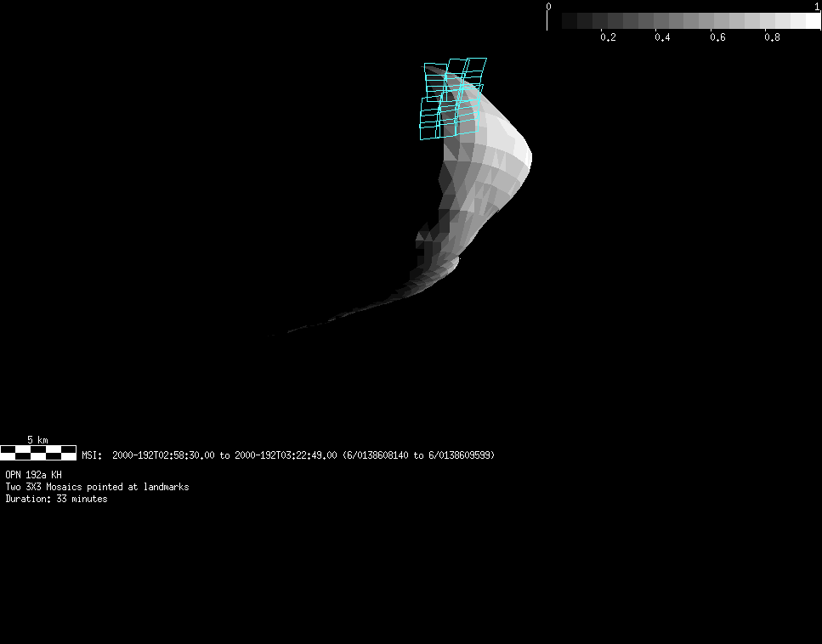Click the 0.8 tick label on the grayscale bar
The height and width of the screenshot is (644, 822).
[x=772, y=37]
